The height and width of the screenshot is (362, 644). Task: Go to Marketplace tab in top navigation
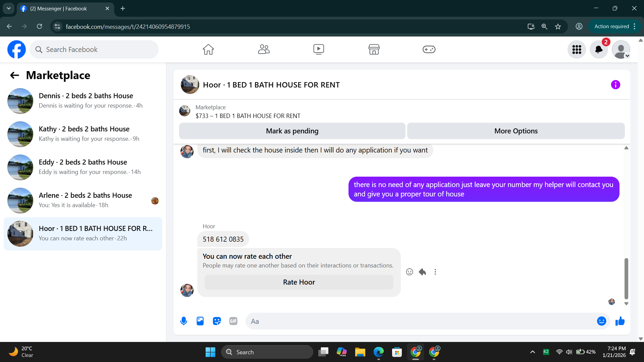(374, 50)
